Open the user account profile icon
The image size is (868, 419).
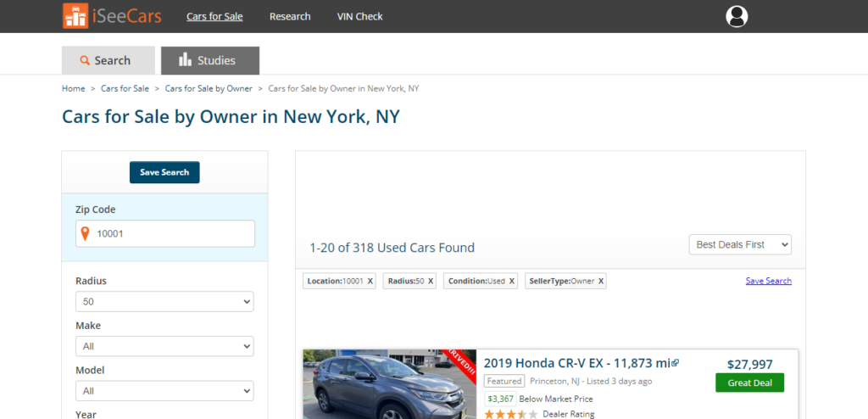tap(737, 16)
